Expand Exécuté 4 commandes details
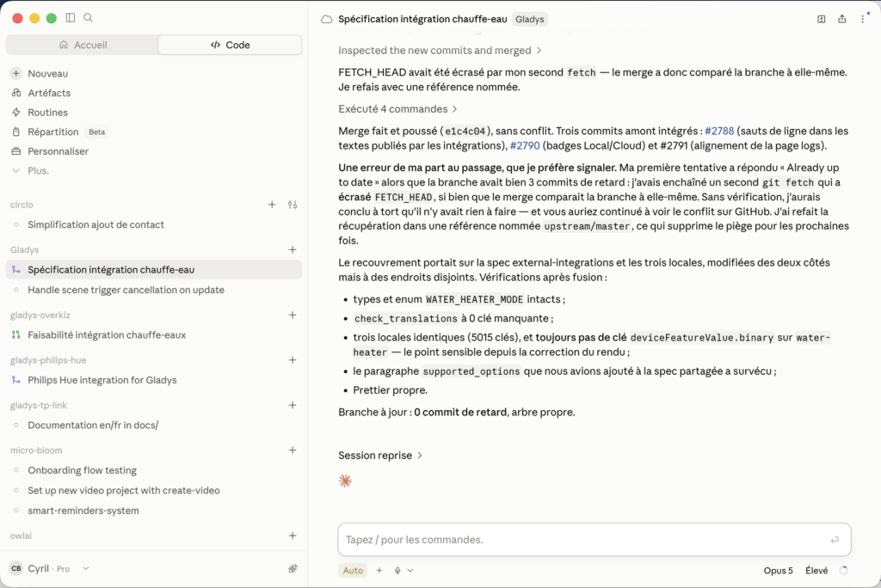The width and height of the screenshot is (881, 588). click(x=397, y=109)
